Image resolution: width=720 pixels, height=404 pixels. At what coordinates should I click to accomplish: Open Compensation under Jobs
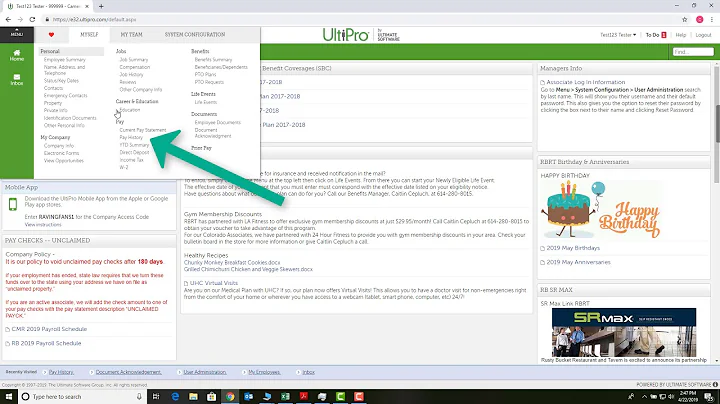[135, 67]
